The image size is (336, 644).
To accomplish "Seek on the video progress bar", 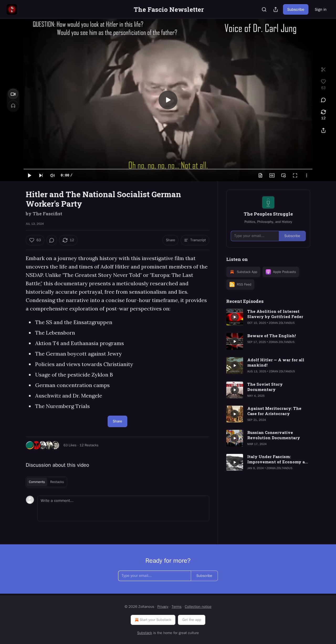I will tap(168, 169).
